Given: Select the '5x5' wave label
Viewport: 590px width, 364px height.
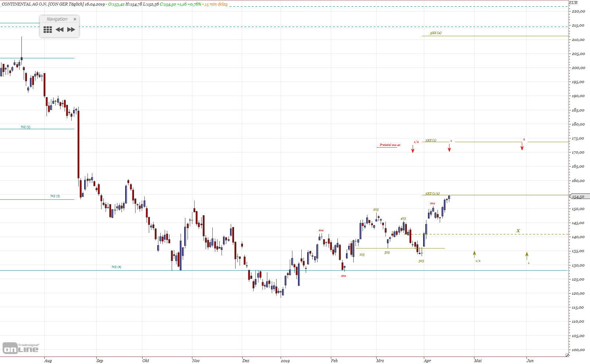Looking at the screenshot, I should click(x=421, y=261).
